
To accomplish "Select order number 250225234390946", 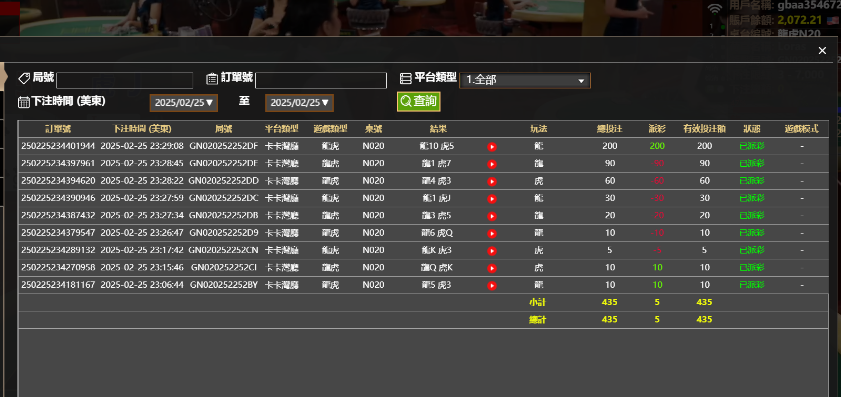I will point(58,198).
